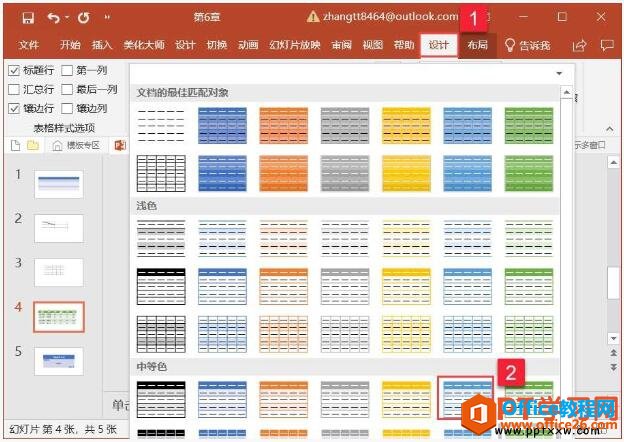Screen dimensions: 624x442
Task: Switch to the Transitions (切换) tab
Action: click(216, 45)
